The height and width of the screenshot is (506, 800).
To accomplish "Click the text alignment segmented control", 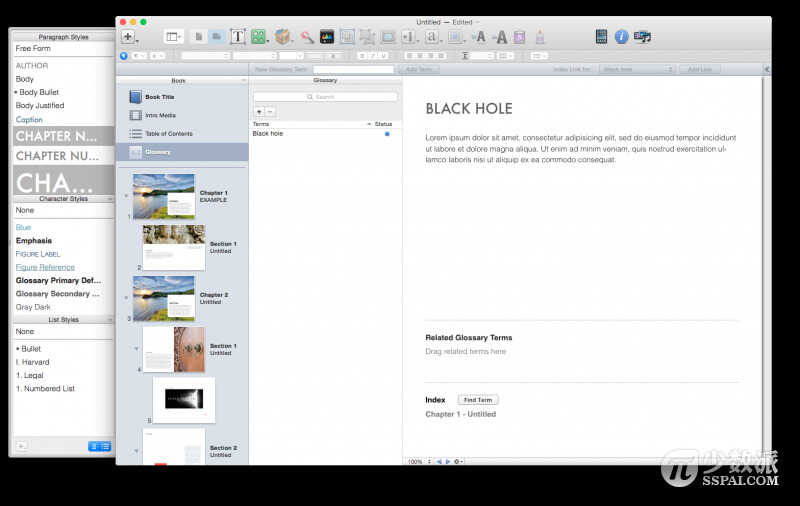I will [x=426, y=56].
